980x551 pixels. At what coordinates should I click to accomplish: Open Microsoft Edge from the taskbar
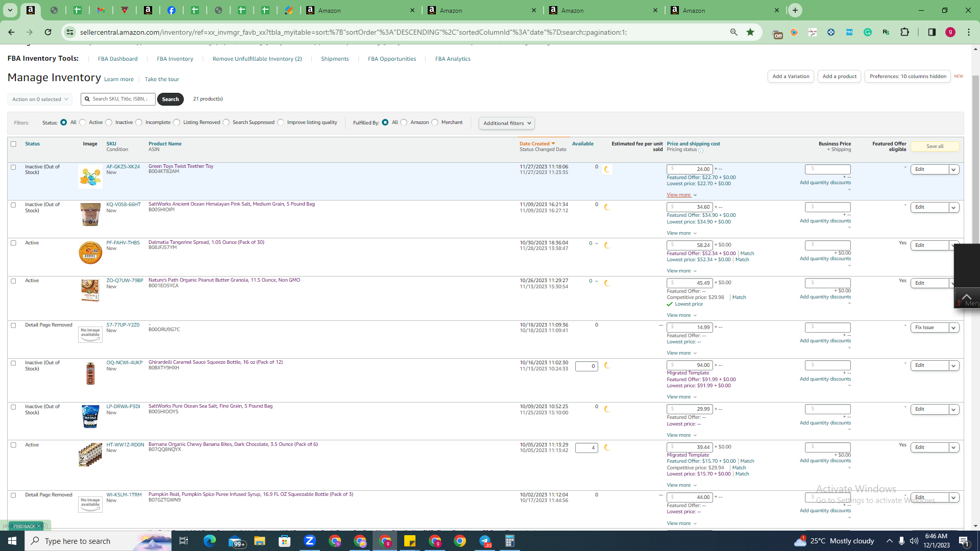(x=210, y=541)
